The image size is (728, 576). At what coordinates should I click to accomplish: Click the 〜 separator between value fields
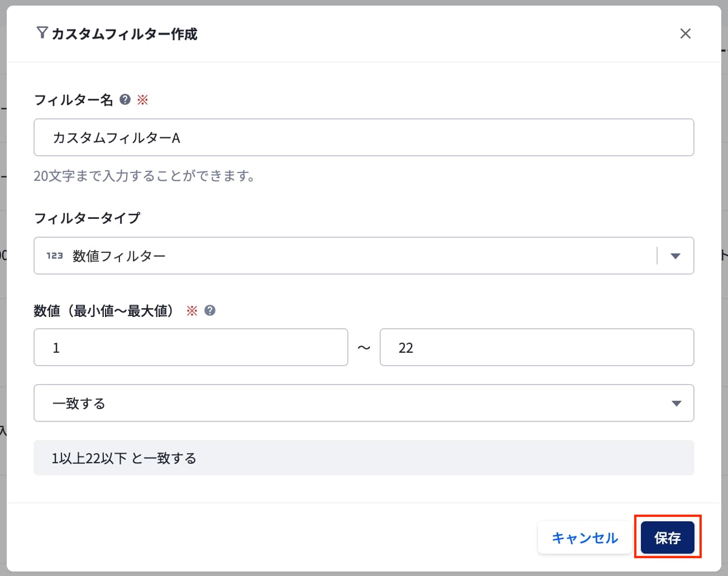click(364, 348)
